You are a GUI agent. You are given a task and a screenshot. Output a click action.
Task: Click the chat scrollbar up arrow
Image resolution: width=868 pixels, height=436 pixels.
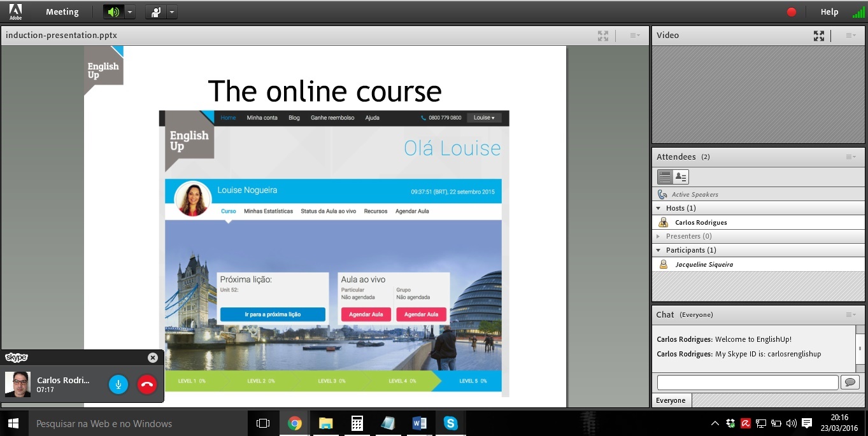pos(860,330)
